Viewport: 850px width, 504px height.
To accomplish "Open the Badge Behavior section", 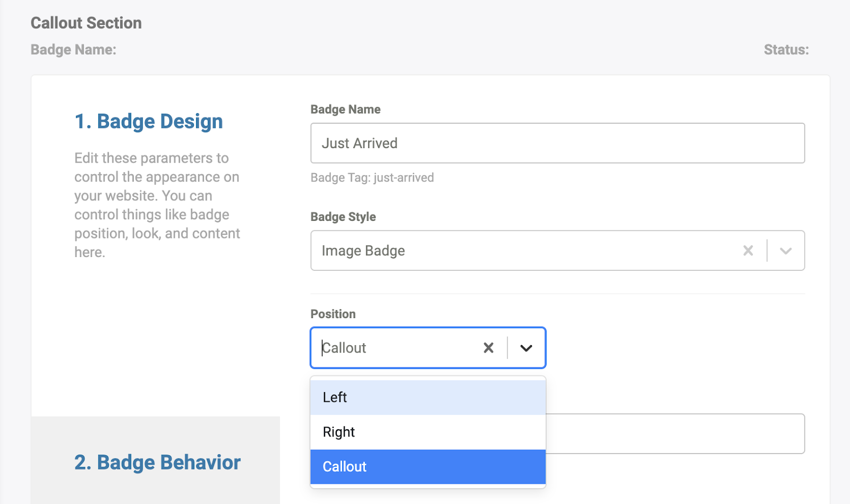I will pos(157,462).
